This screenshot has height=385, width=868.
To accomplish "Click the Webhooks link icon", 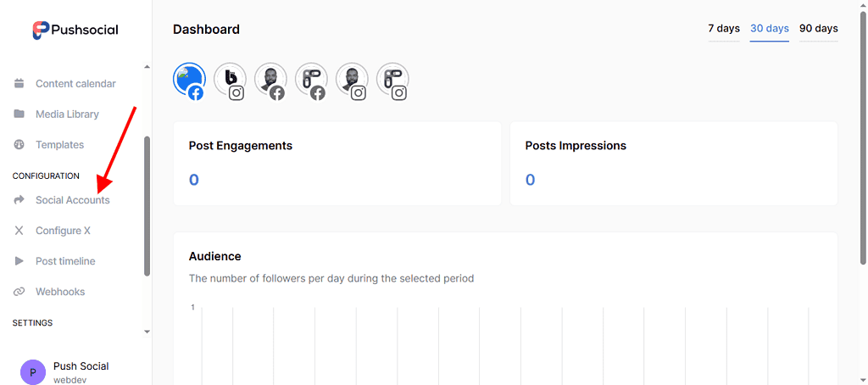I will pyautogui.click(x=19, y=292).
